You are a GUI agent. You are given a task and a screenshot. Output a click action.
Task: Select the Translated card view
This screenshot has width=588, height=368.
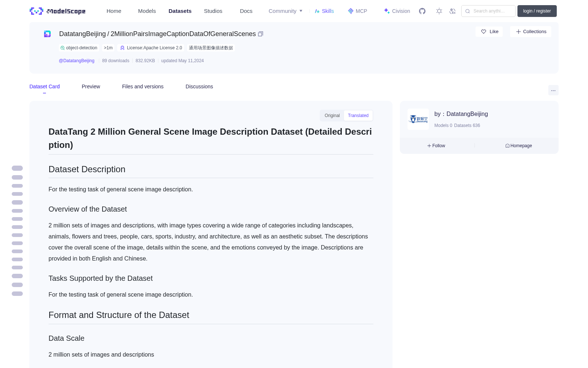pos(358,116)
